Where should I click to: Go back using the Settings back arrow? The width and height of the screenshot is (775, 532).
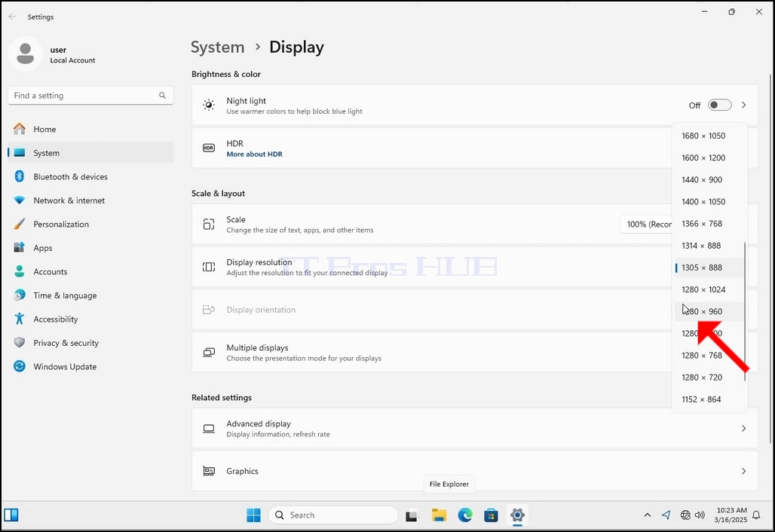12,17
